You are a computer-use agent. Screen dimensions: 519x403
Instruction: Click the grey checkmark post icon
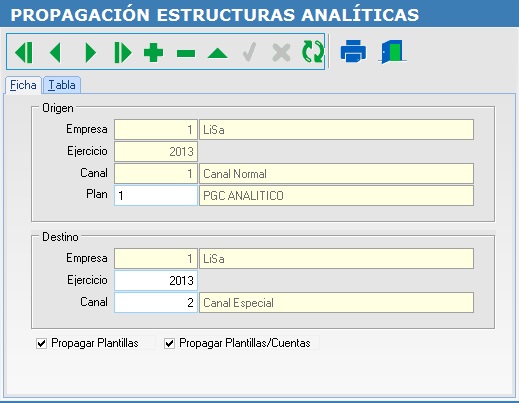click(x=249, y=52)
